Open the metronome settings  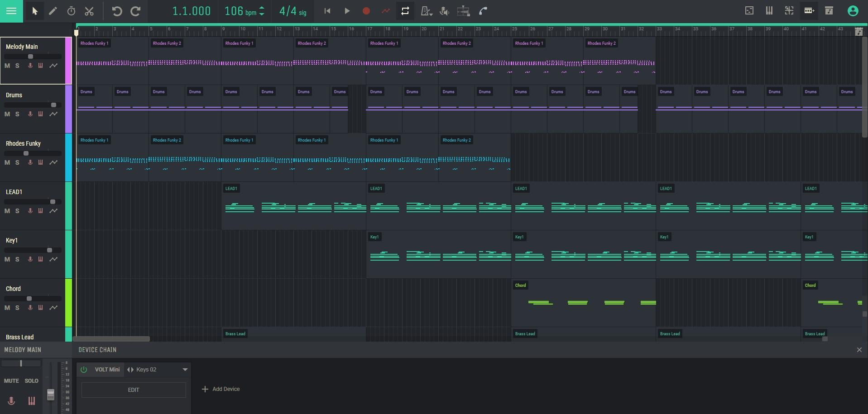[426, 11]
